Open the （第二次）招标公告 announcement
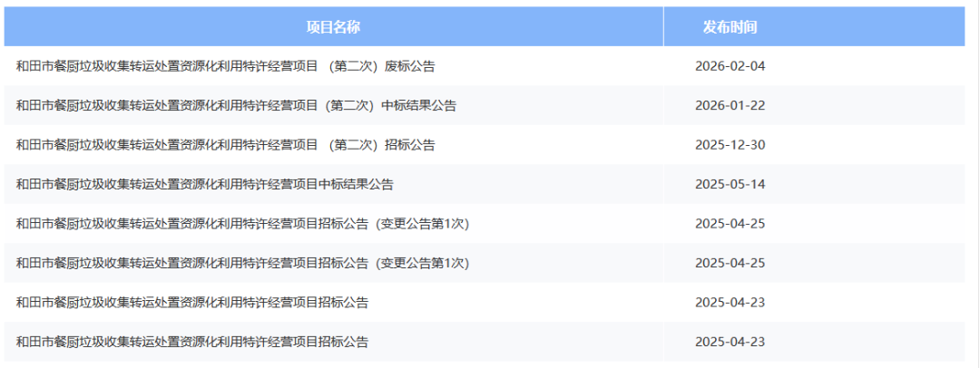980x368 pixels. pyautogui.click(x=225, y=145)
